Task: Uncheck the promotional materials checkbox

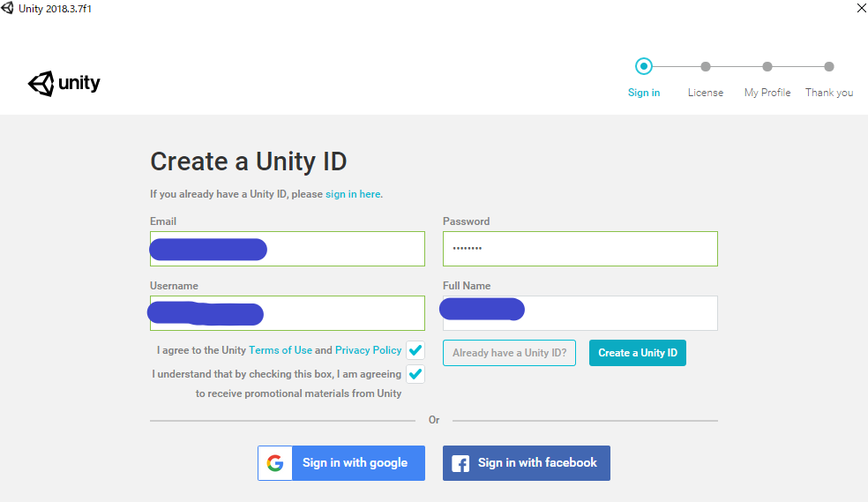Action: click(415, 374)
